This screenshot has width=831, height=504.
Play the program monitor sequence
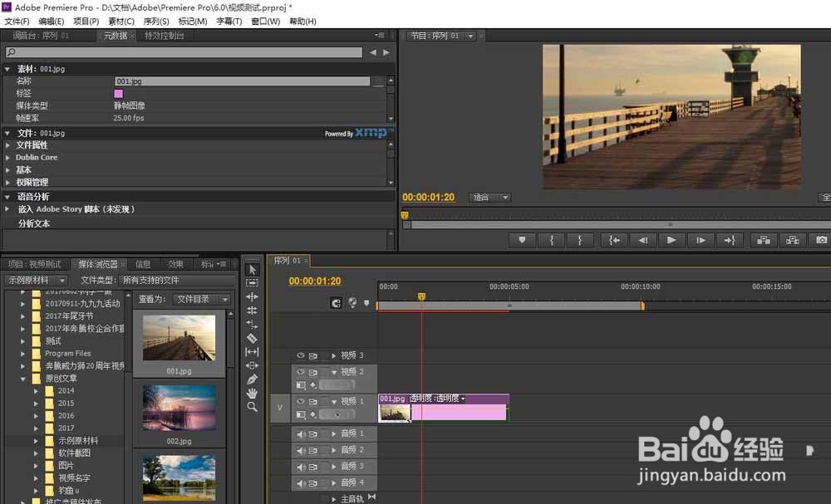(671, 240)
